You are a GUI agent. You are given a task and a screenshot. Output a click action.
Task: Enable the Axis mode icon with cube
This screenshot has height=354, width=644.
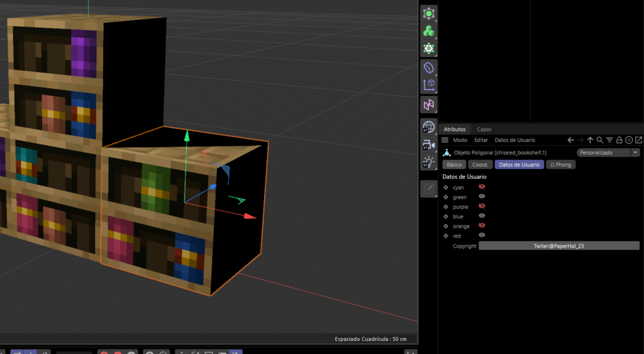pyautogui.click(x=429, y=85)
